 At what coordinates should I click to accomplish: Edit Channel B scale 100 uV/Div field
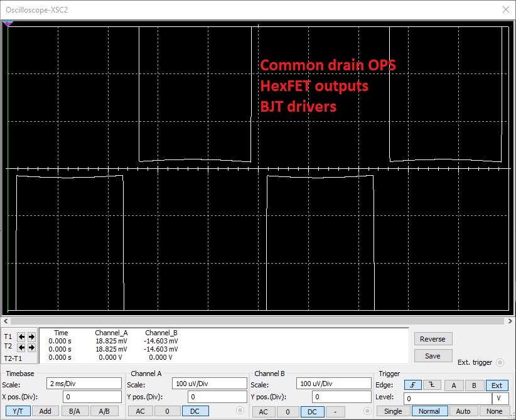334,384
